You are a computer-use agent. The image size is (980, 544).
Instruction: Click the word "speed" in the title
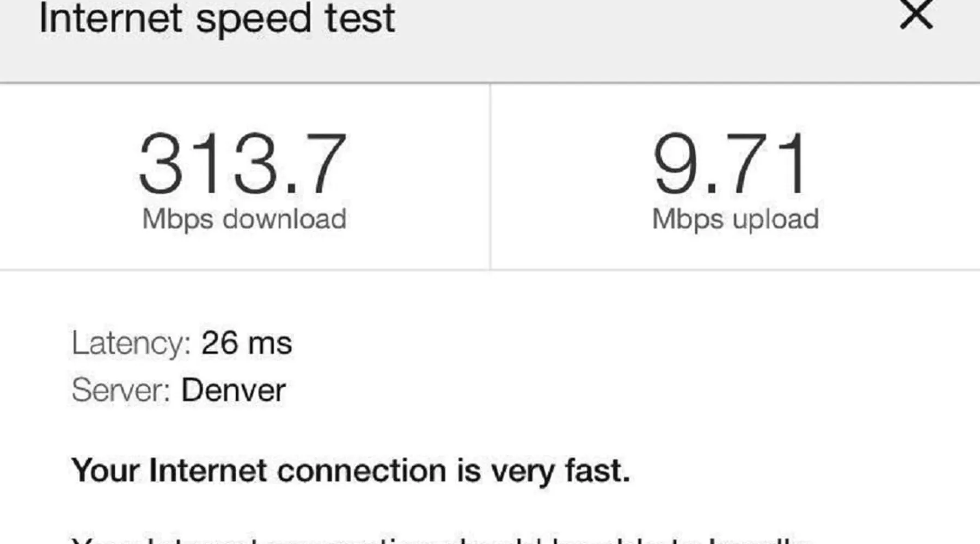253,20
